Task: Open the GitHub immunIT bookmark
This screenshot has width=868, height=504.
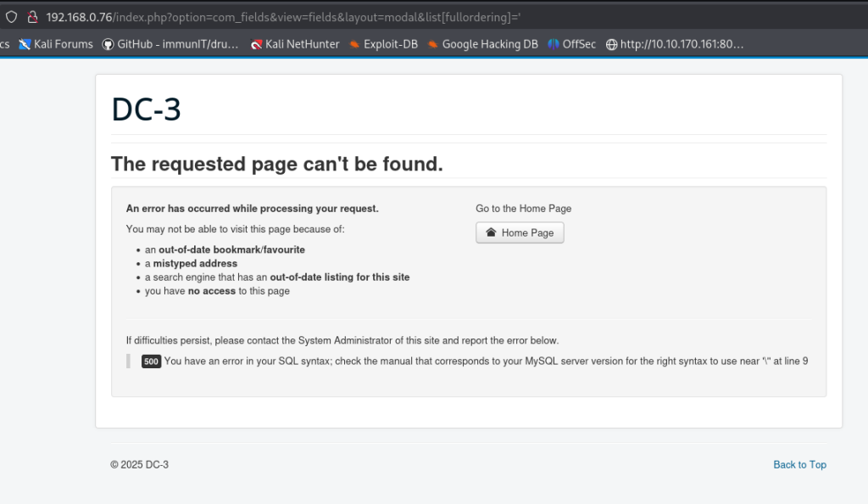Action: coord(170,44)
